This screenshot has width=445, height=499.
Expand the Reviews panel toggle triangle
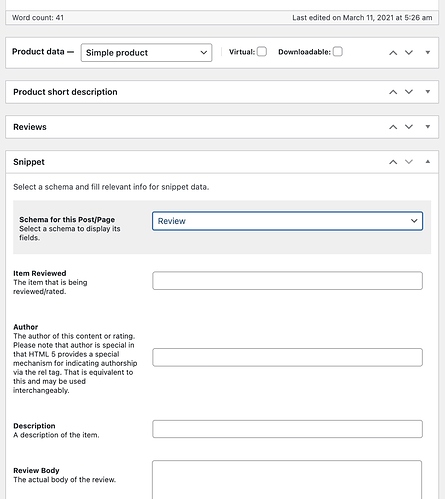[x=428, y=127]
